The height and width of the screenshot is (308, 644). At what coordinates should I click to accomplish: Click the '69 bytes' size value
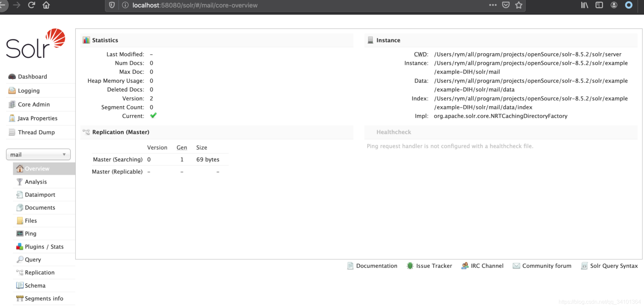point(208,159)
